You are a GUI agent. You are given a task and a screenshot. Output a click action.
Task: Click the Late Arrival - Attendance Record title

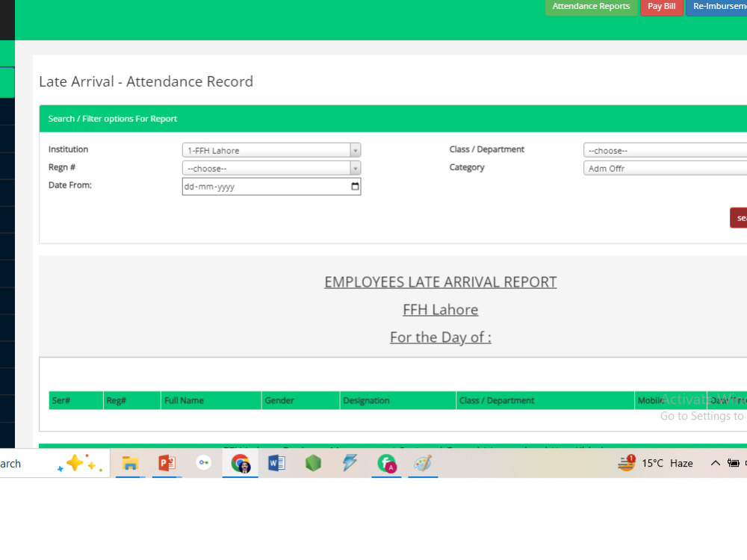point(146,81)
